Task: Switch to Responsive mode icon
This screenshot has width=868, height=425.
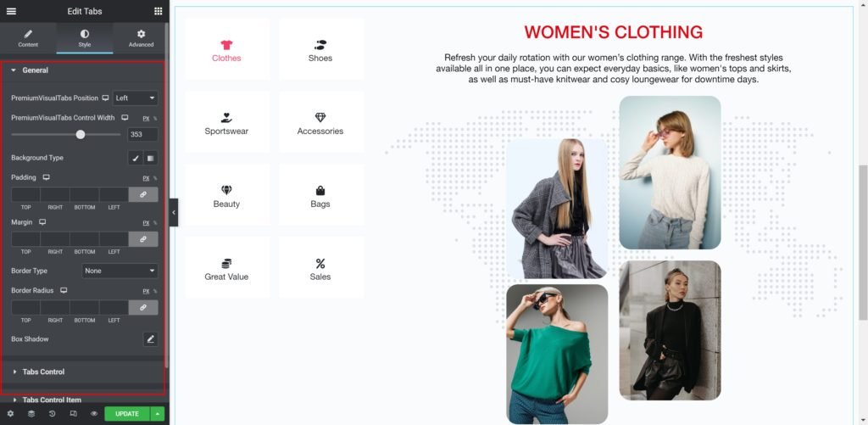Action: [73, 413]
